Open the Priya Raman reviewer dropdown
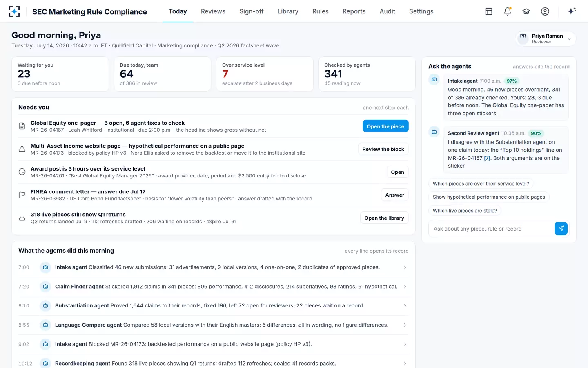The height and width of the screenshot is (368, 588). click(546, 39)
